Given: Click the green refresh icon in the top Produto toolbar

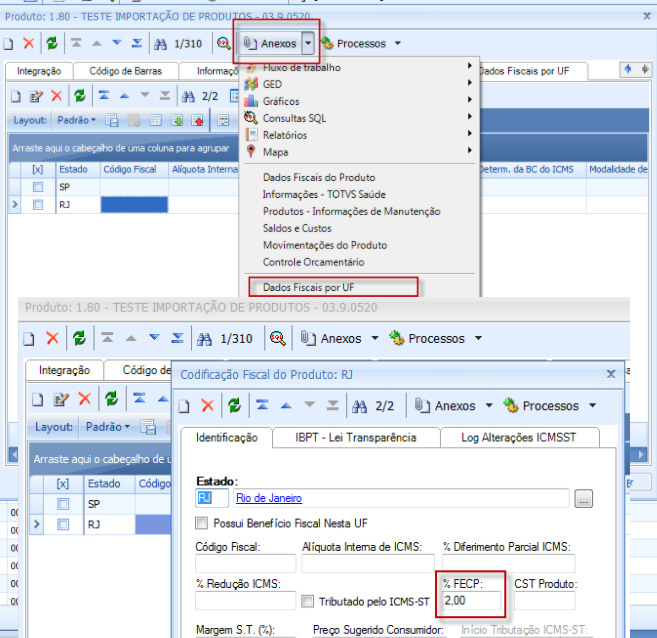Looking at the screenshot, I should pyautogui.click(x=52, y=43).
